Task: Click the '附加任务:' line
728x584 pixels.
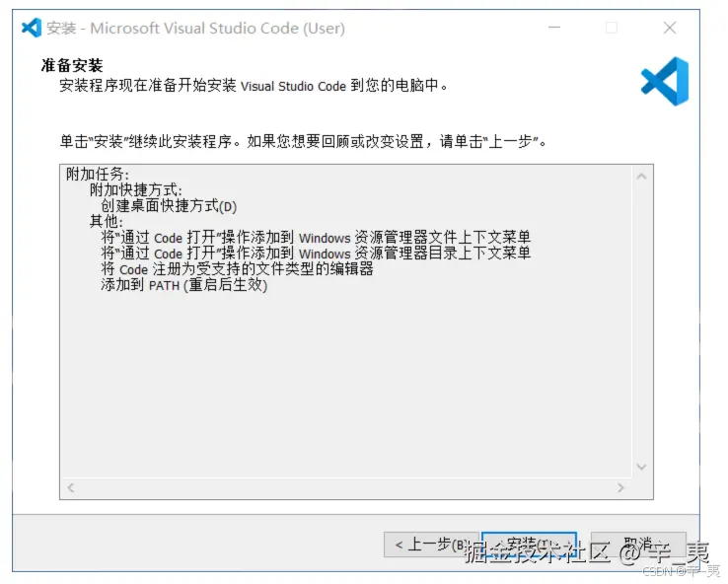Action: click(98, 175)
